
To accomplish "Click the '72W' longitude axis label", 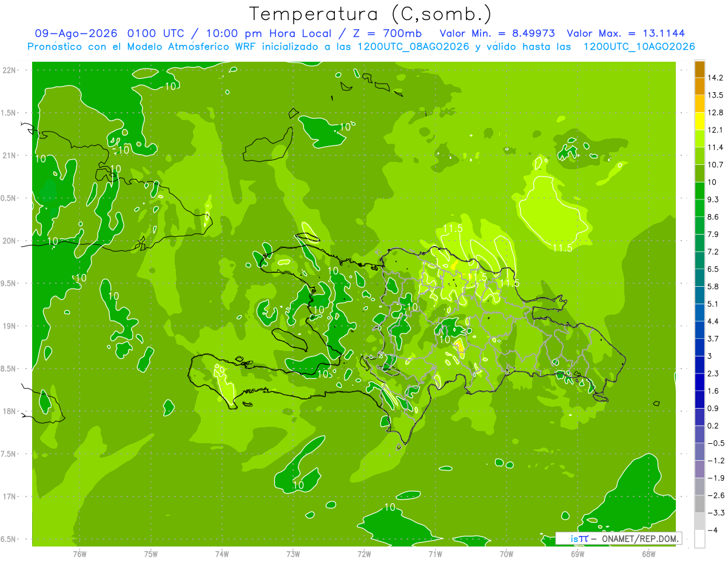I will pos(364,554).
